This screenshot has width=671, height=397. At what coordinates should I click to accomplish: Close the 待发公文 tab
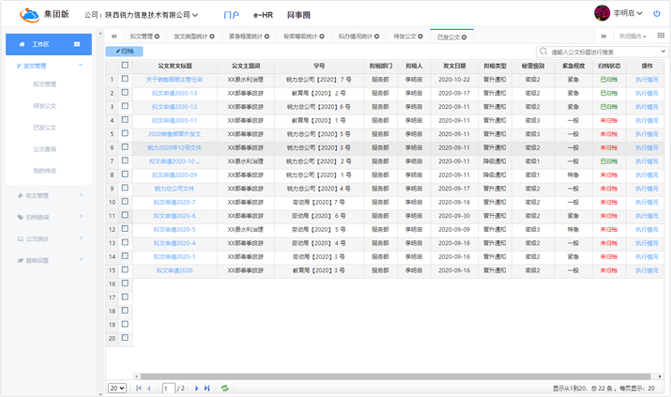point(420,36)
